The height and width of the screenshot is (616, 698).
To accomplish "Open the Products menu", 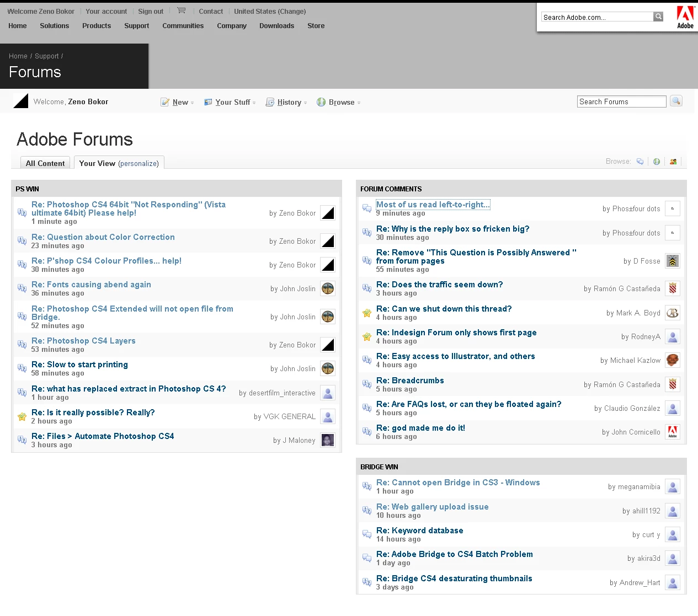I will pyautogui.click(x=97, y=26).
